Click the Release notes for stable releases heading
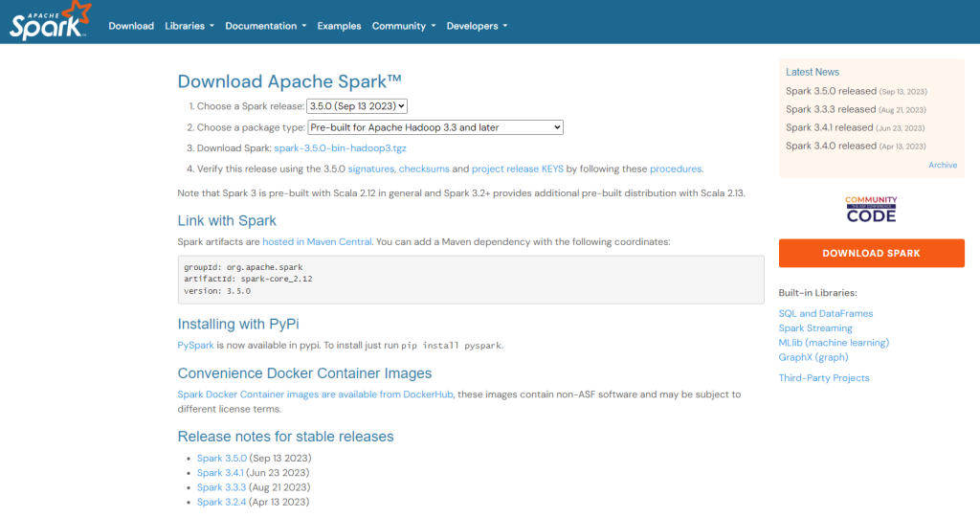 [x=285, y=437]
